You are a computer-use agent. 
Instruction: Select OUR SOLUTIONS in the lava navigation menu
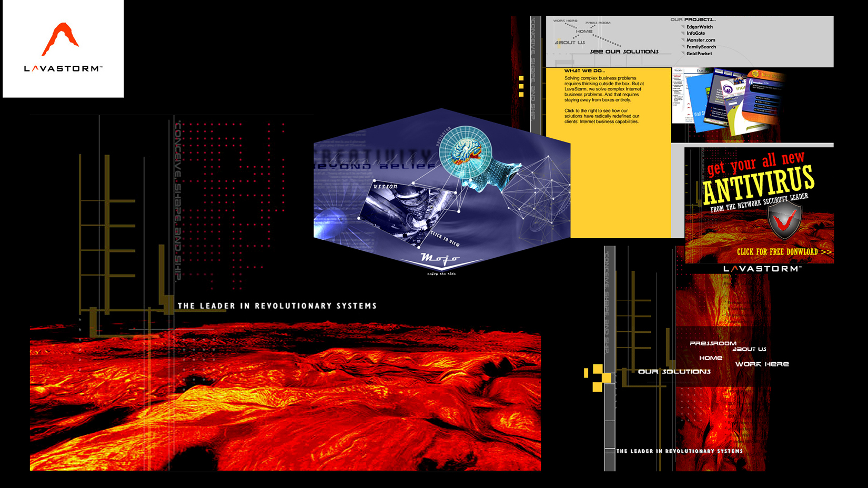[674, 372]
